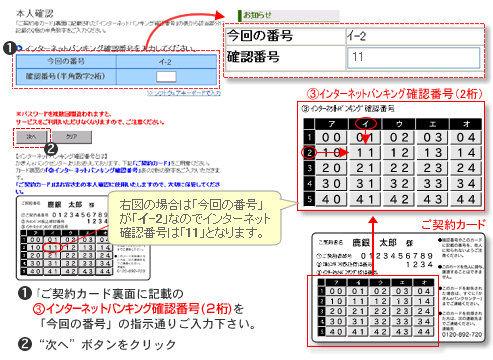Select row header 4 in the enlarged number table
Viewport: 493px width, 360px height.
(x=309, y=184)
